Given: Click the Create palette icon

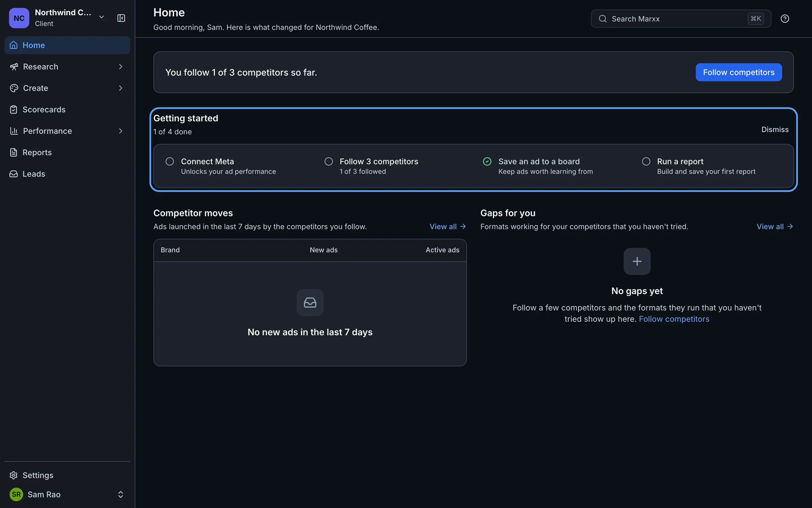Looking at the screenshot, I should pyautogui.click(x=14, y=88).
